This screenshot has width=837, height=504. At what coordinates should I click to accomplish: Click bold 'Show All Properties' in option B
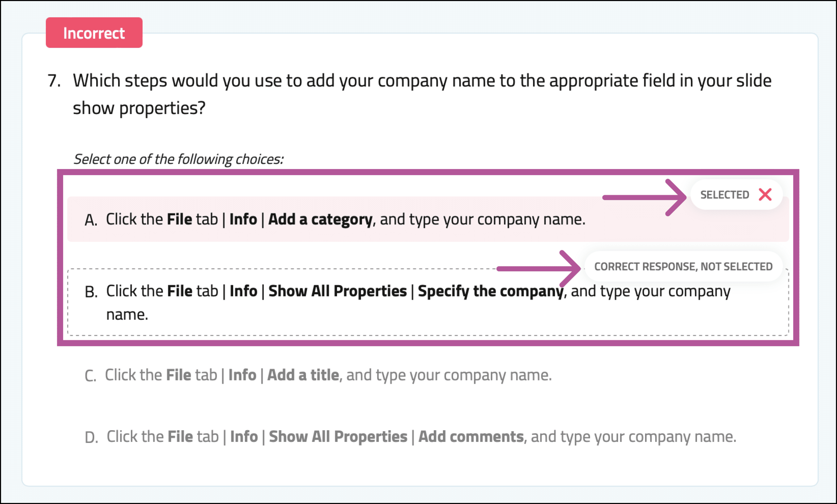tap(338, 291)
